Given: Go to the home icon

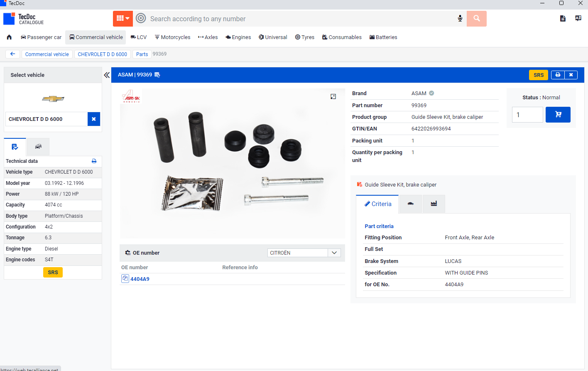Looking at the screenshot, I should click(x=9, y=37).
